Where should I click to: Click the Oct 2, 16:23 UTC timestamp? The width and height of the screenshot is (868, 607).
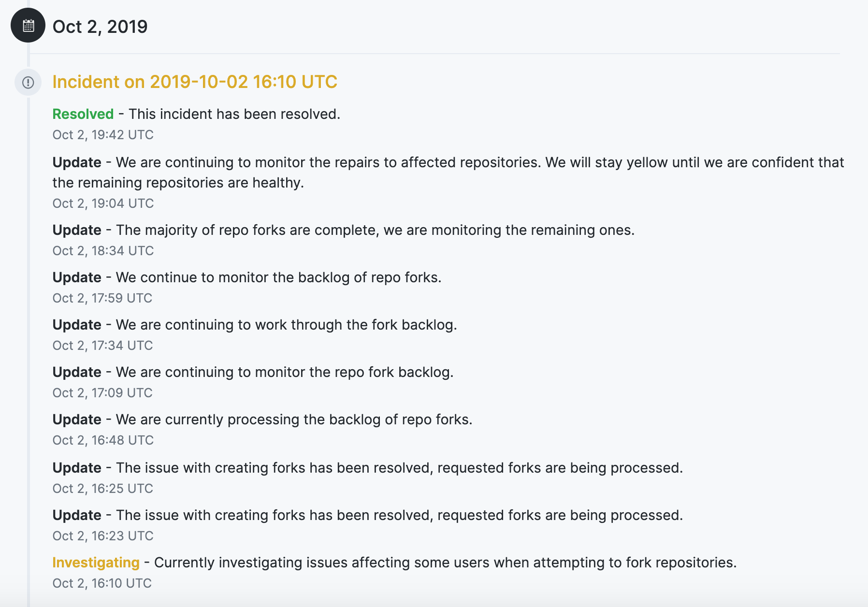pyautogui.click(x=103, y=536)
